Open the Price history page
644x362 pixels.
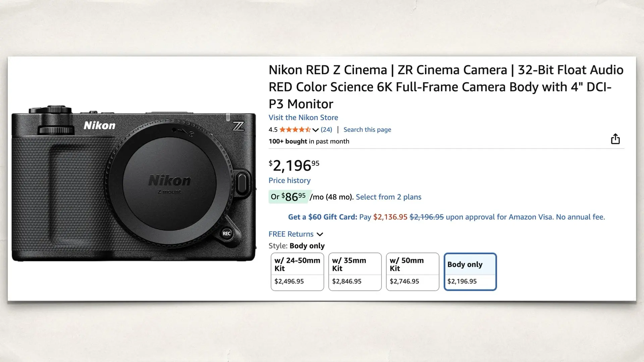pyautogui.click(x=289, y=180)
